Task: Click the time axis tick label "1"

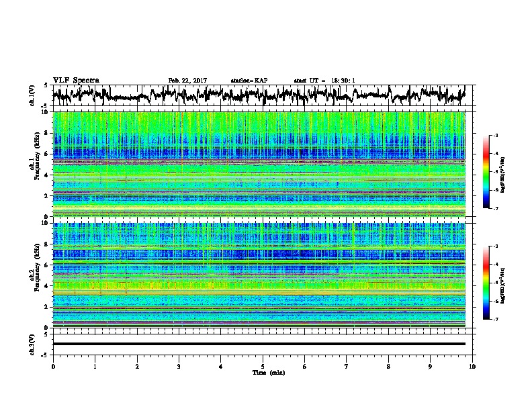Action: 95,367
